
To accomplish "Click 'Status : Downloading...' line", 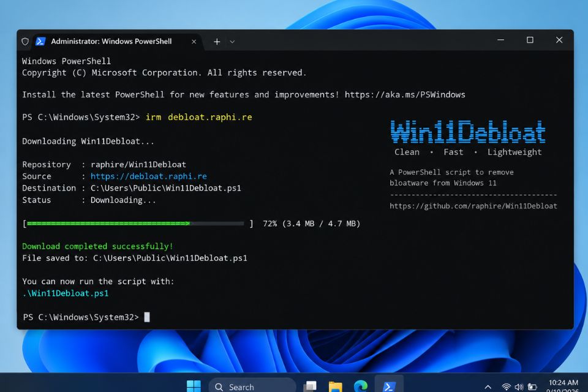I will [x=89, y=200].
